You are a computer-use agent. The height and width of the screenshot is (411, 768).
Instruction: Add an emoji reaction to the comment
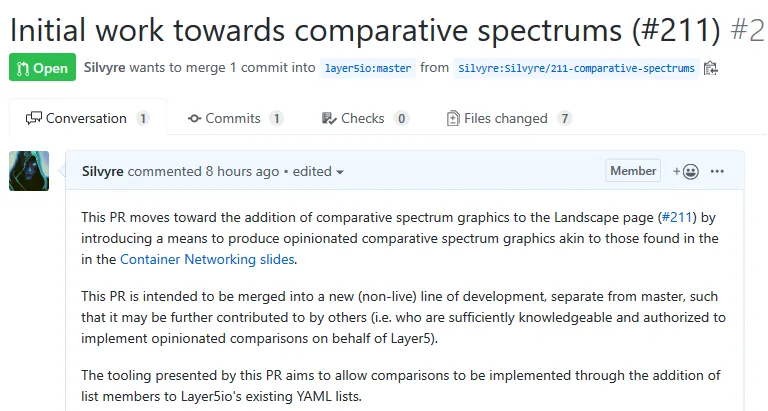tap(686, 171)
